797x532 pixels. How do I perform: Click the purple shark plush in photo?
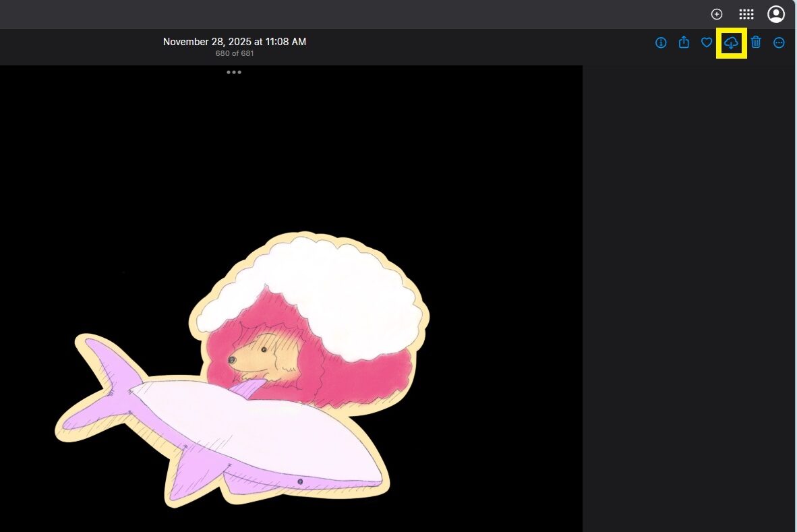(256, 432)
